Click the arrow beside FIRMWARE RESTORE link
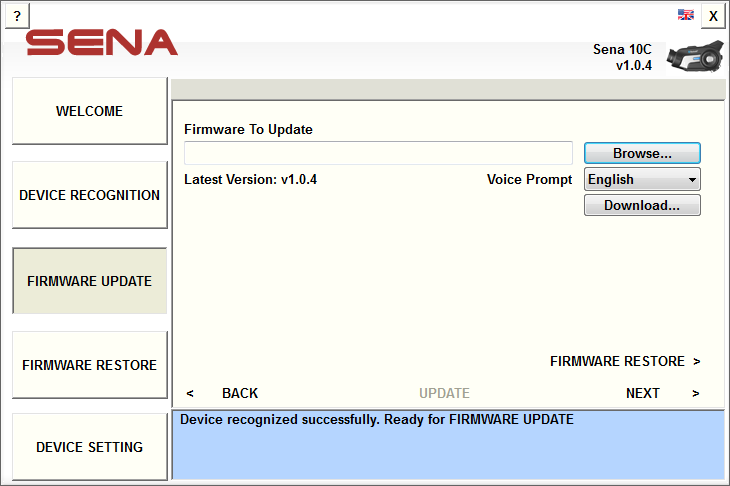The image size is (730, 486). 696,361
